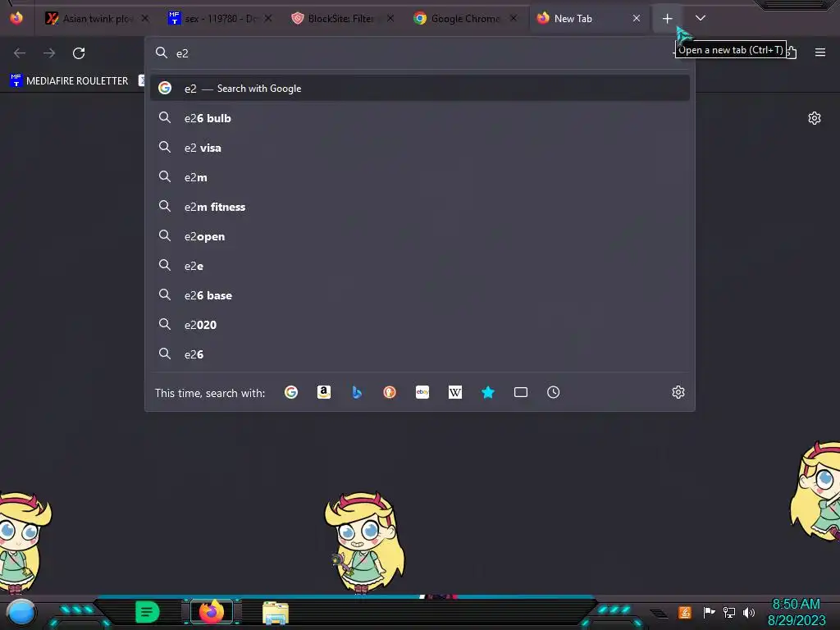Image resolution: width=840 pixels, height=630 pixels.
Task: Search this time with Amazon
Action: coord(323,393)
